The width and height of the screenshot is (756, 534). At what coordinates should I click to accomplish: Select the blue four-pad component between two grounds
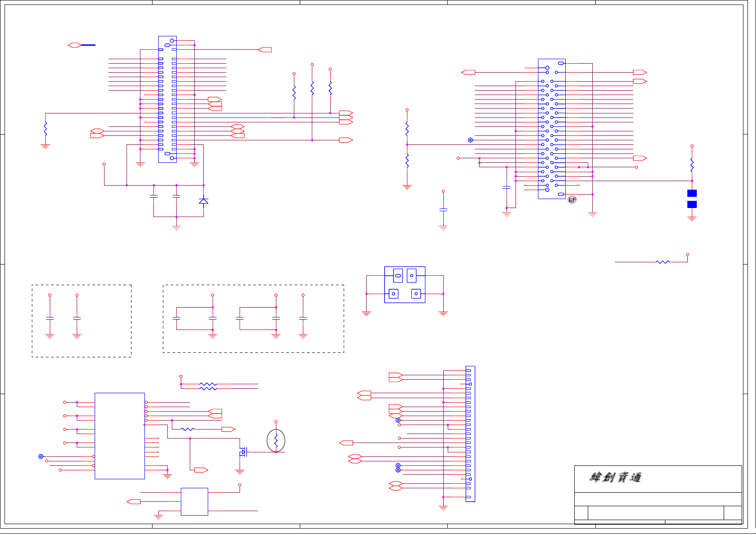click(x=405, y=285)
